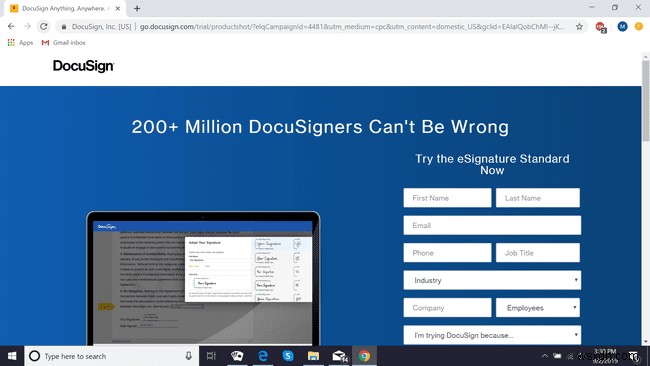
Task: Open the Employees dropdown
Action: pos(538,308)
